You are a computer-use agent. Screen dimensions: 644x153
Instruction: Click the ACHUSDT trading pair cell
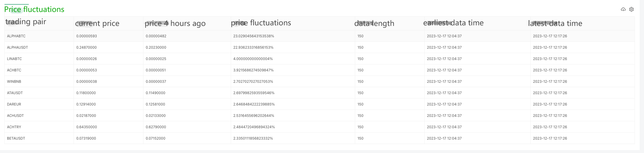[x=15, y=116]
